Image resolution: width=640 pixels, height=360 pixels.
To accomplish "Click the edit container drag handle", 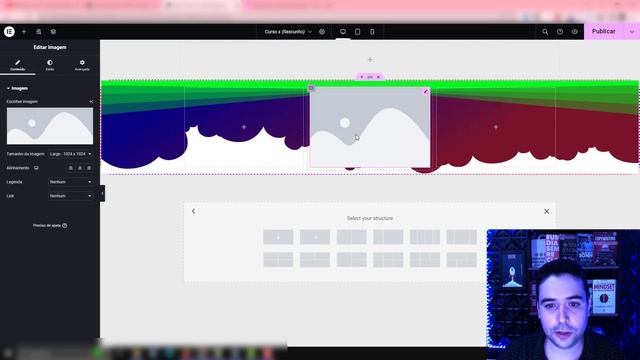I will tap(370, 77).
